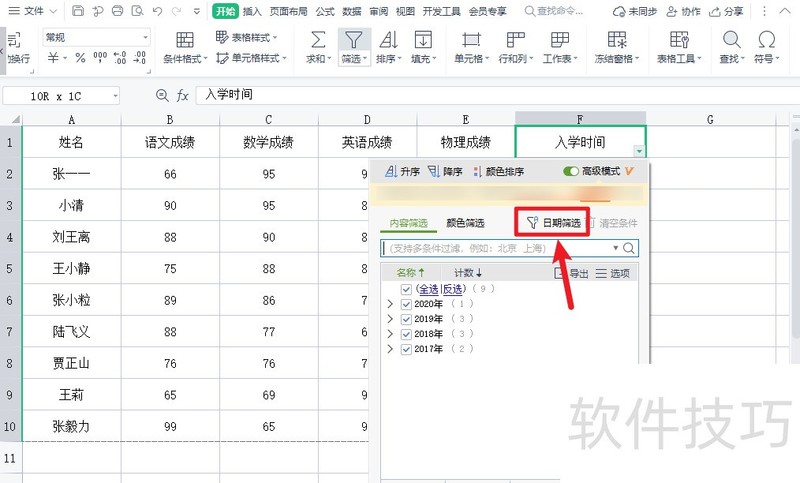The image size is (800, 483).
Task: Open 条件格式 conditional formatting
Action: coord(185,47)
